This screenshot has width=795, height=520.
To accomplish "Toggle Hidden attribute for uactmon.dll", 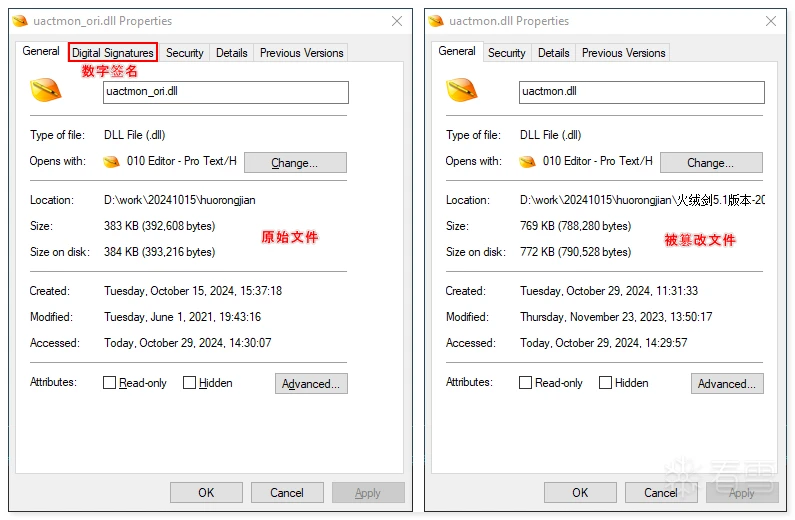I will click(x=606, y=383).
